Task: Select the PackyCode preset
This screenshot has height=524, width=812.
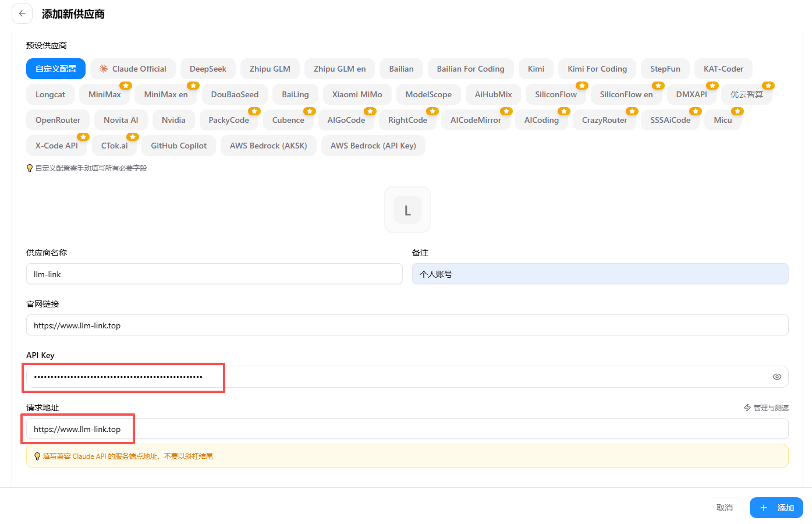Action: point(229,120)
